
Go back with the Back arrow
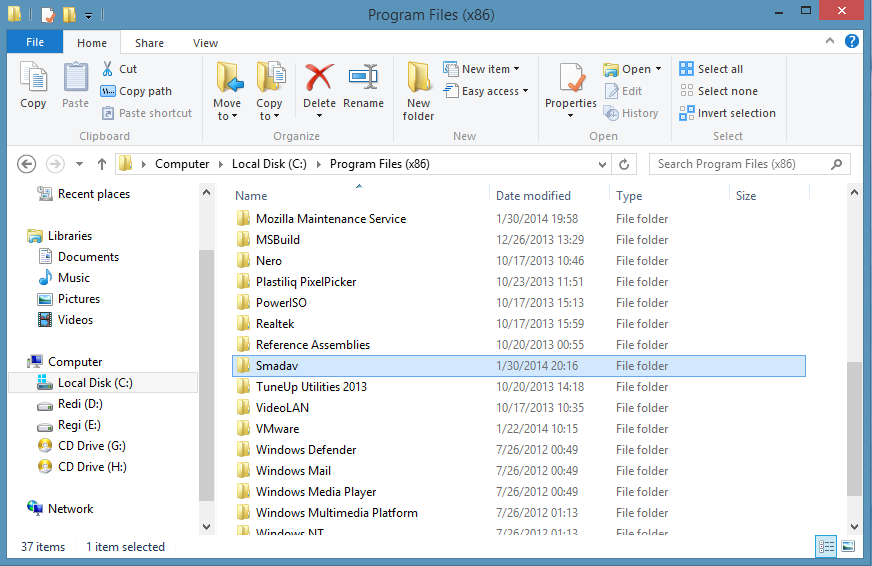(x=27, y=164)
